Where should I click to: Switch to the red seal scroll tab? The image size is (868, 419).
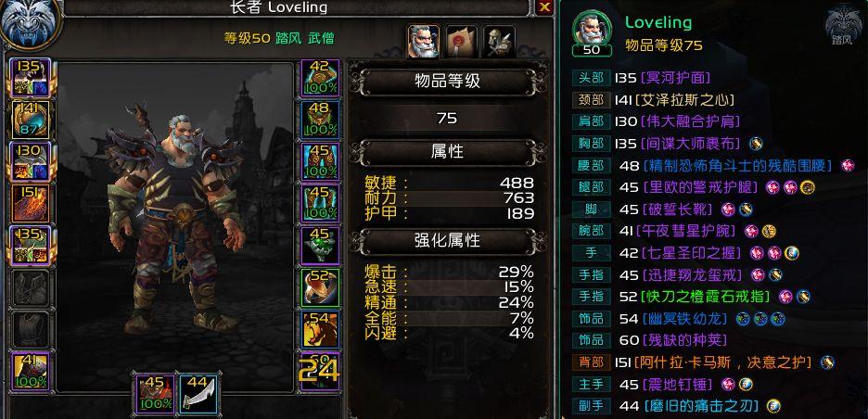(462, 41)
